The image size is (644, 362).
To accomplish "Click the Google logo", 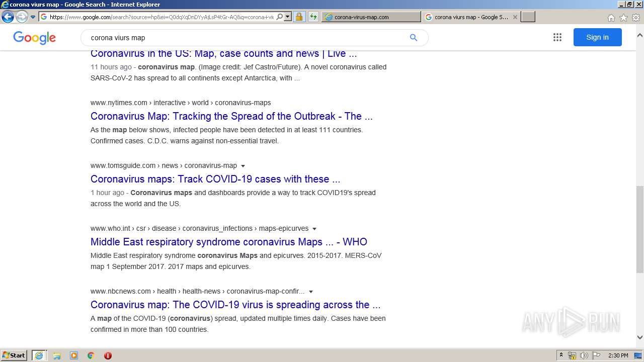I will [34, 38].
